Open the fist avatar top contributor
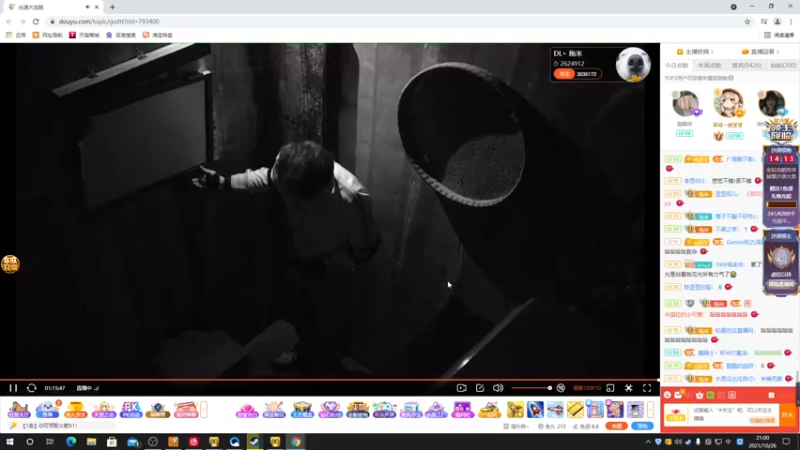Screen dimensions: 800x450 685,104
